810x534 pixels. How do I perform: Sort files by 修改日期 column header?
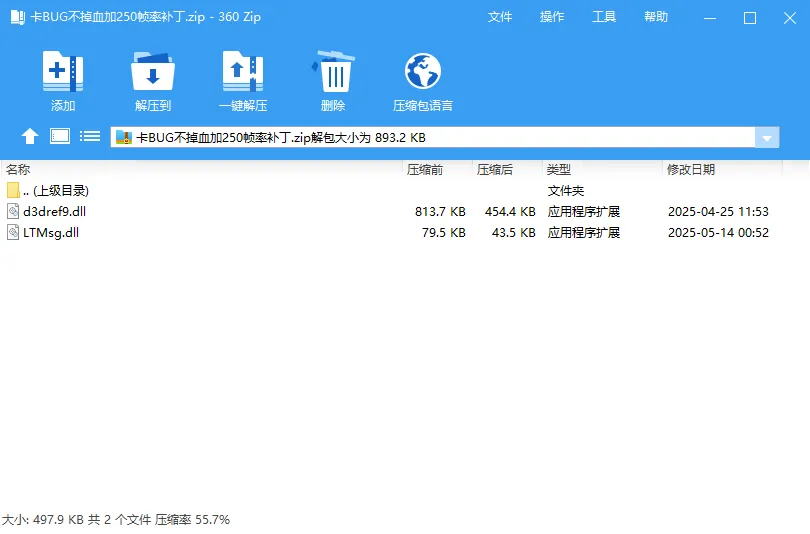[x=691, y=170]
